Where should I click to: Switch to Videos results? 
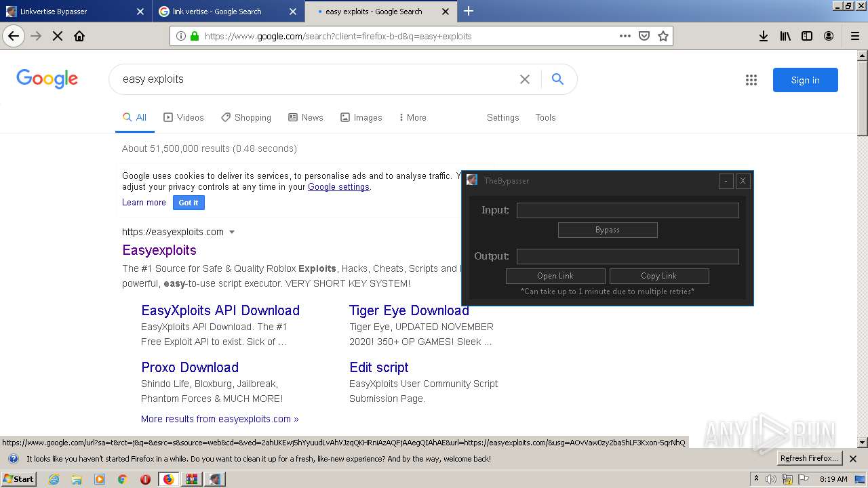coord(184,117)
